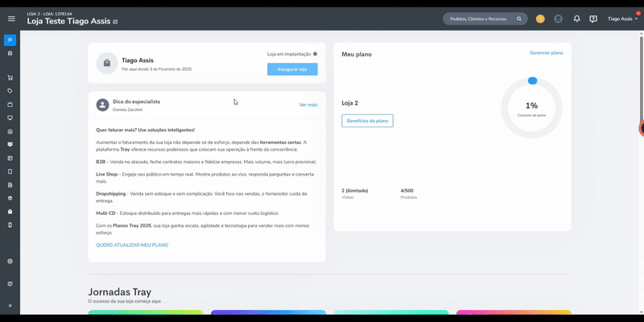This screenshot has width=644, height=322.
Task: Click the TV-shaped icon below the tag icon
Action: coord(10,105)
